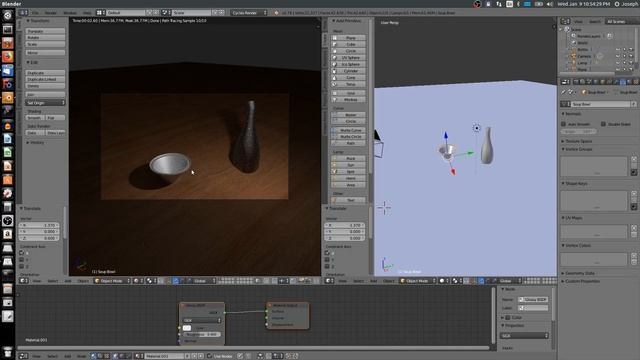Toggle Use Nodes checkbox
The height and width of the screenshot is (360, 640).
coord(209,356)
